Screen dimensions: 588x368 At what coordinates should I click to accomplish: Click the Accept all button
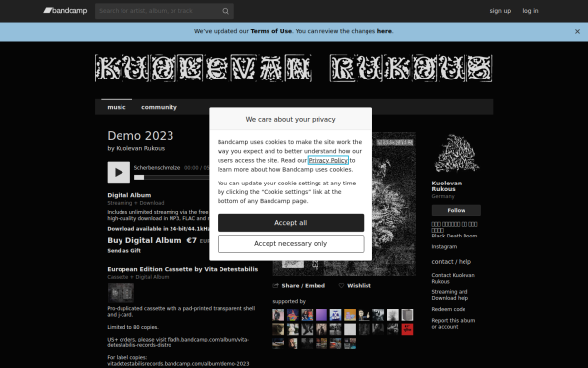coord(291,223)
